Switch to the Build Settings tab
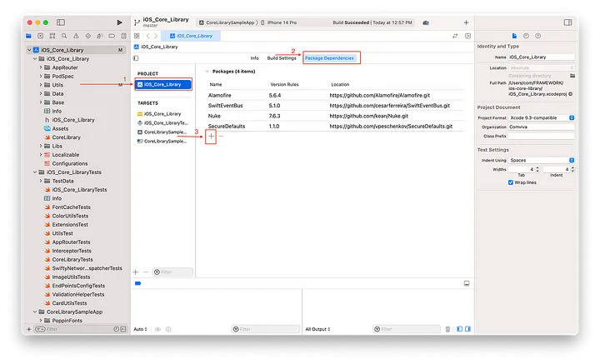600x364 pixels. [281, 58]
